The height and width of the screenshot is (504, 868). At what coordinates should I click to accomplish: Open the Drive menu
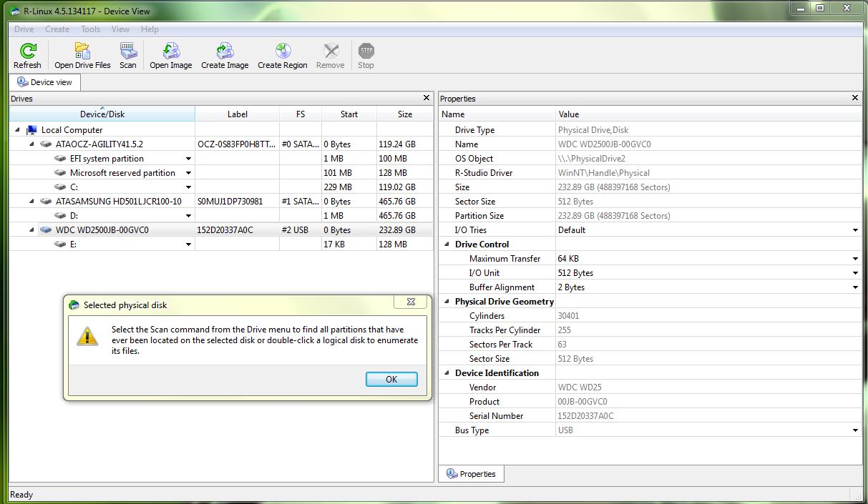click(x=24, y=29)
